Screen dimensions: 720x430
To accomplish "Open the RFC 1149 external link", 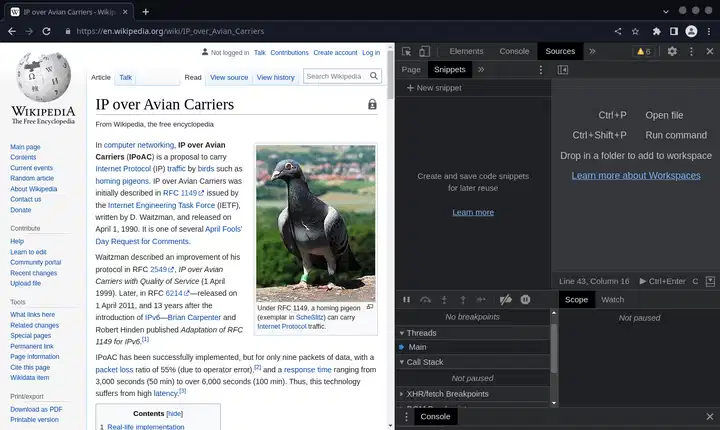I will (183, 193).
